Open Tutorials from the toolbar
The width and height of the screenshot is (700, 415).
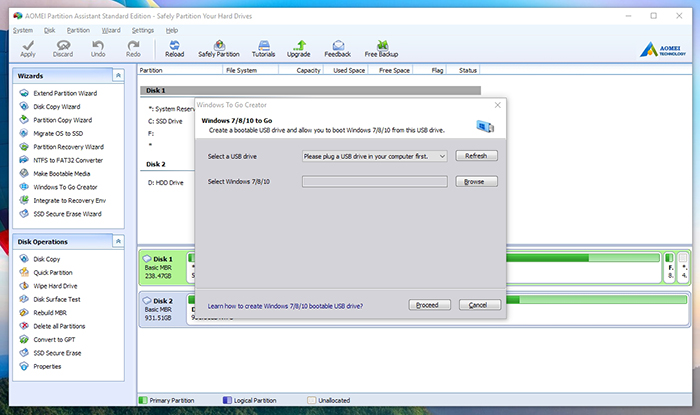click(x=263, y=49)
